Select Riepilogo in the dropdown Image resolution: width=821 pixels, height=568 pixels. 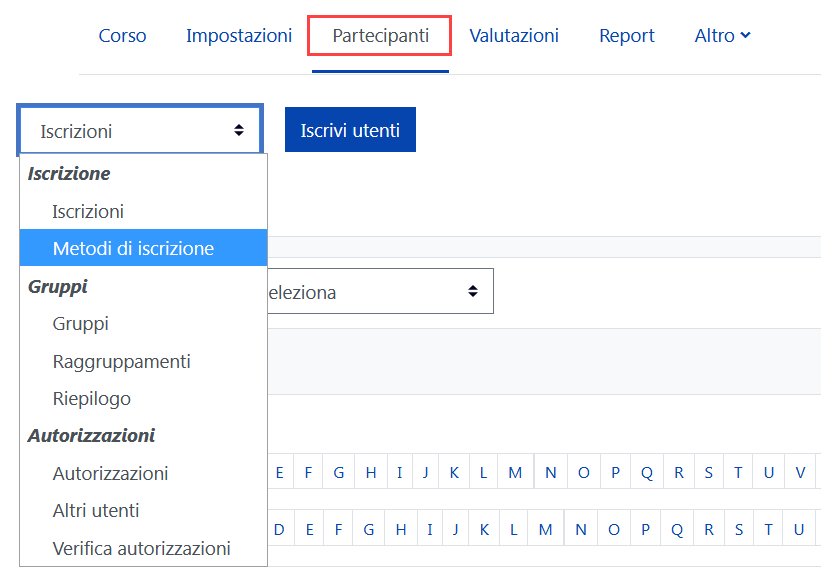coord(143,398)
